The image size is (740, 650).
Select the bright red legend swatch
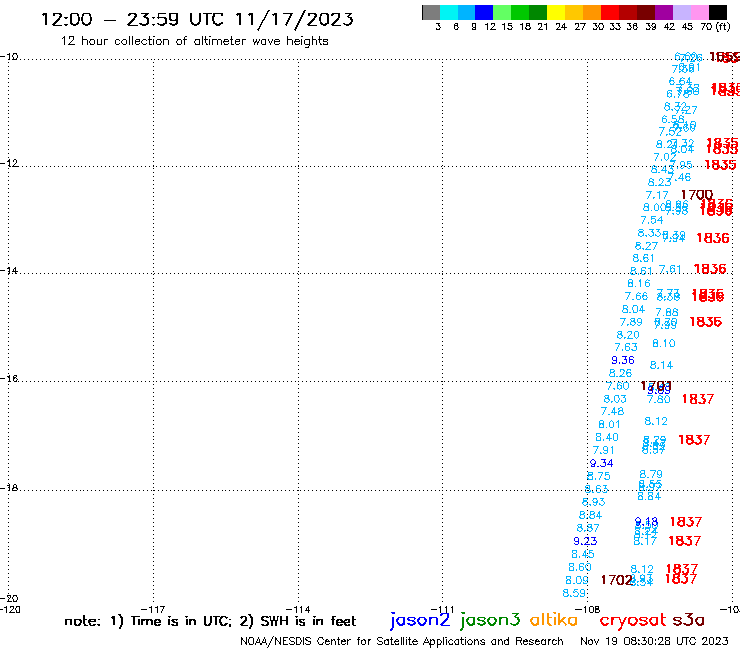point(610,12)
